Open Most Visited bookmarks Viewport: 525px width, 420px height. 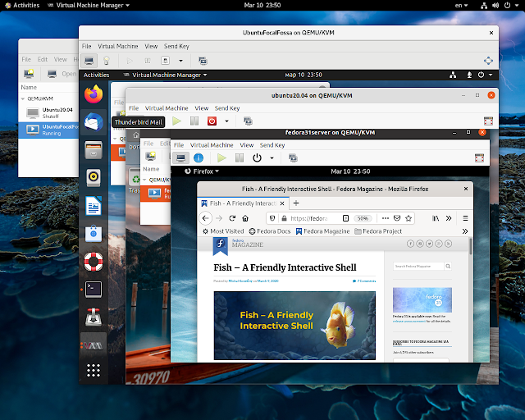223,231
